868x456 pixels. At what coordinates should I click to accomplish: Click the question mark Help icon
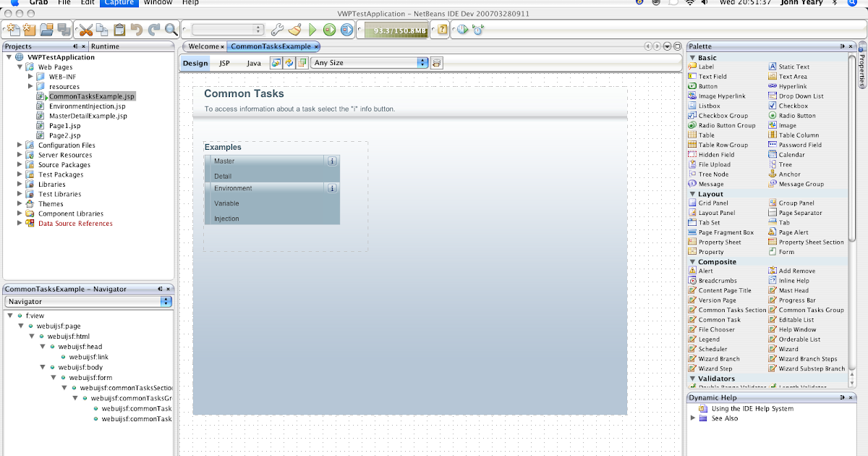coord(442,30)
